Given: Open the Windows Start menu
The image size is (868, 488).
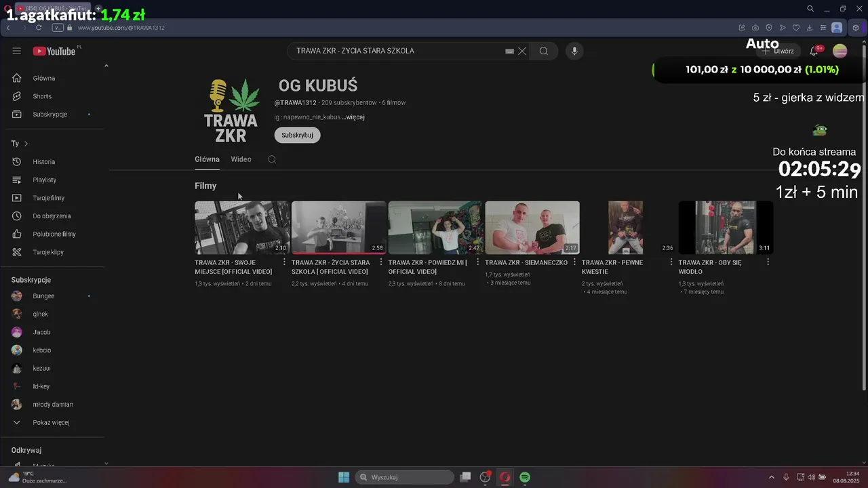Looking at the screenshot, I should (344, 477).
